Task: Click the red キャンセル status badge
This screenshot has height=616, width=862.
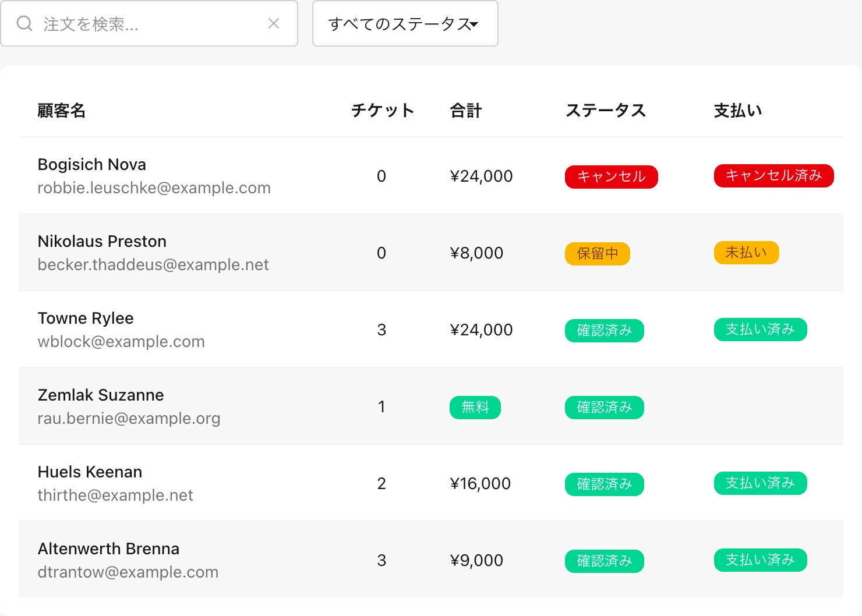Action: click(612, 177)
